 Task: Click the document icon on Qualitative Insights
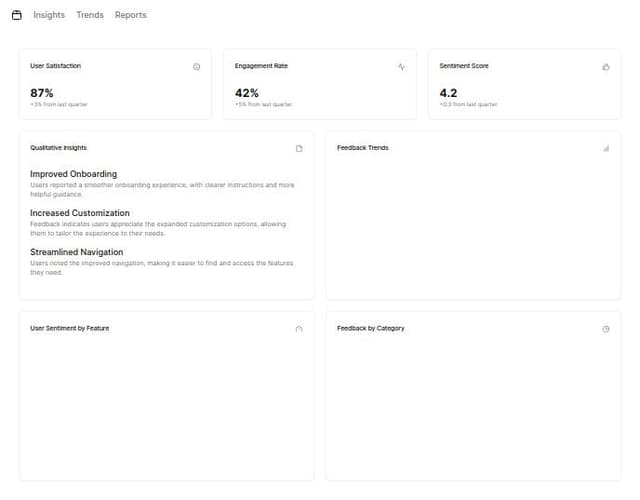298,149
